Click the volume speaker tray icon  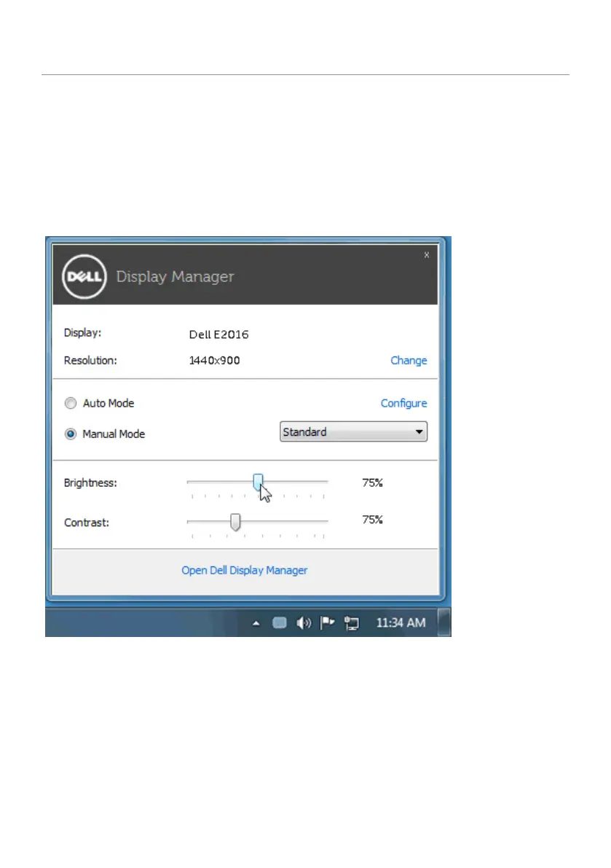point(304,623)
